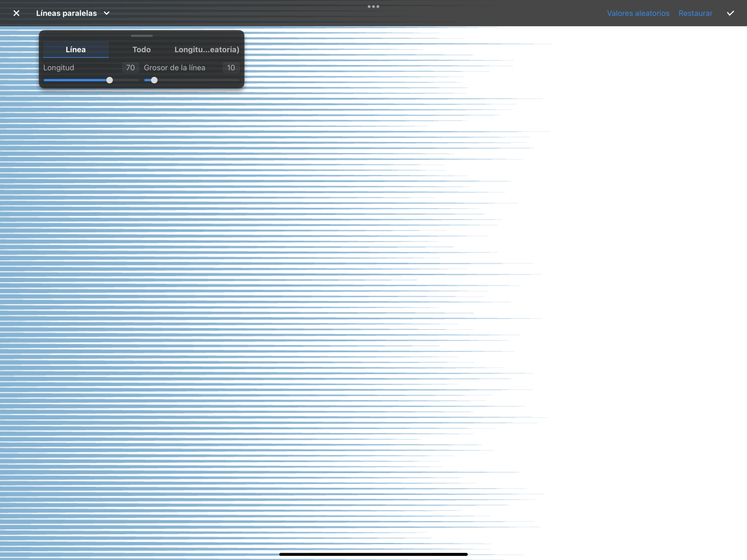Image resolution: width=747 pixels, height=560 pixels.
Task: Click Valores aleatorios link
Action: click(x=638, y=13)
